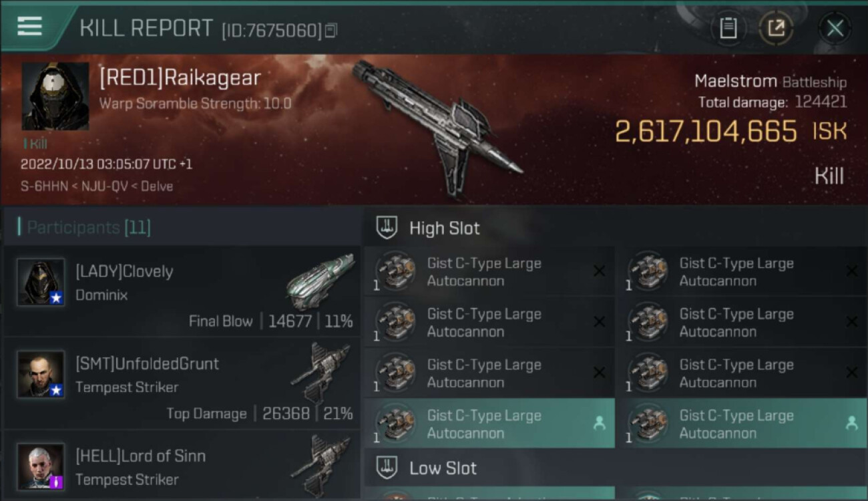The image size is (868, 501).
Task: Click the S-6HHN system location link
Action: tap(44, 186)
